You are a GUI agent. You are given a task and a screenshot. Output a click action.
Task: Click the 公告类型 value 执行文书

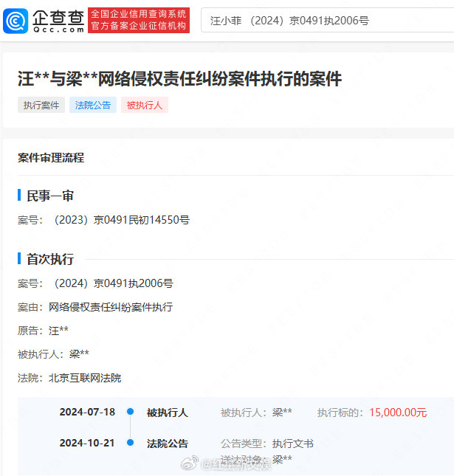click(x=293, y=444)
